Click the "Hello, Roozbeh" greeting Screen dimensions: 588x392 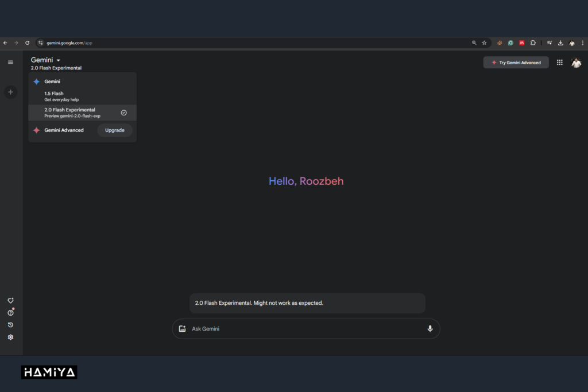pyautogui.click(x=306, y=181)
